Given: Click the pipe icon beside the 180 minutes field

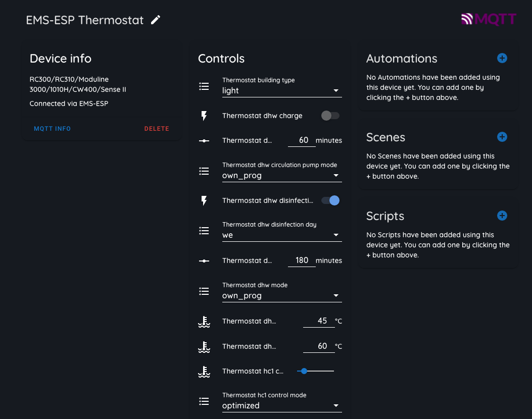Looking at the screenshot, I should 204,260.
